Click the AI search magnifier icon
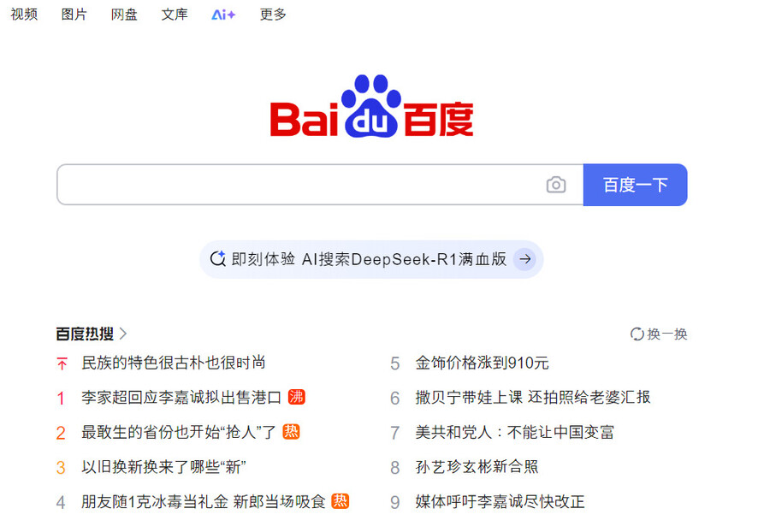This screenshot has width=764, height=532. [x=217, y=258]
